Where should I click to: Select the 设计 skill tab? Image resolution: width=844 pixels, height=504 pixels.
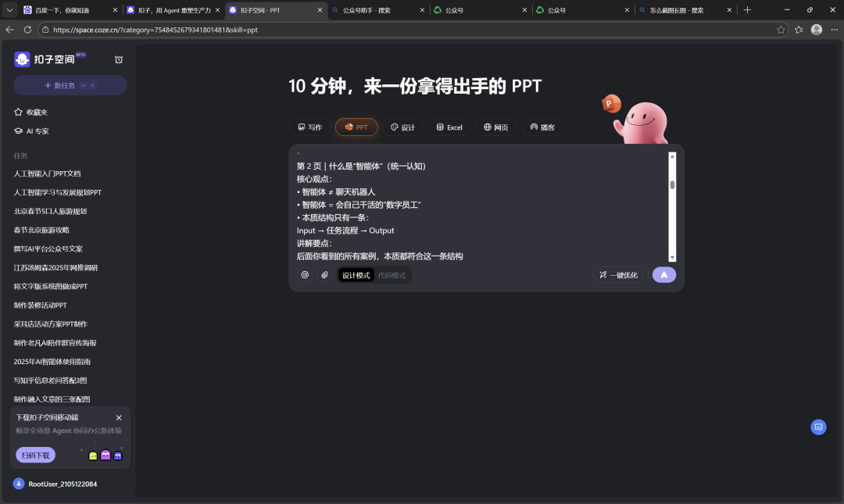click(402, 127)
